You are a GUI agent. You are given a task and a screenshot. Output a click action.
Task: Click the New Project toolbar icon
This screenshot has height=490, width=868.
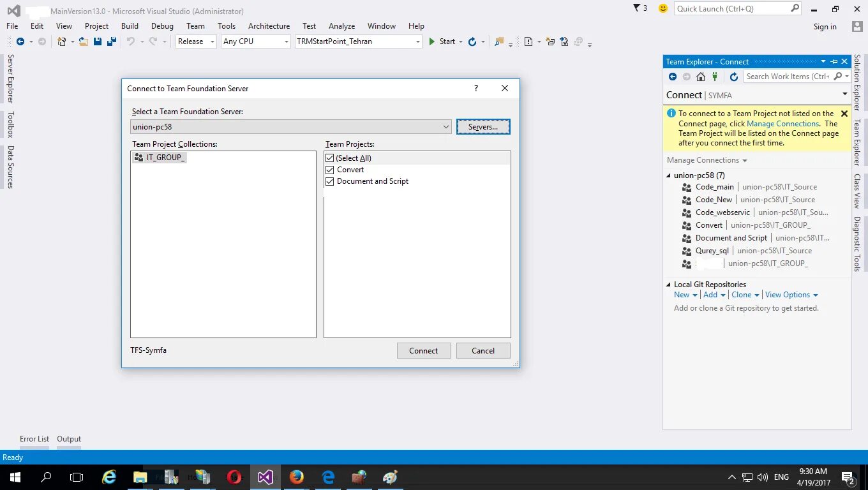pyautogui.click(x=62, y=41)
